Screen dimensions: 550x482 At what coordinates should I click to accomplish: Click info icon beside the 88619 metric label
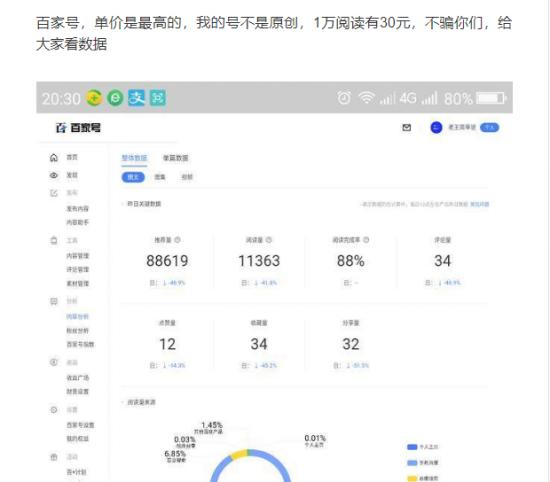177,240
